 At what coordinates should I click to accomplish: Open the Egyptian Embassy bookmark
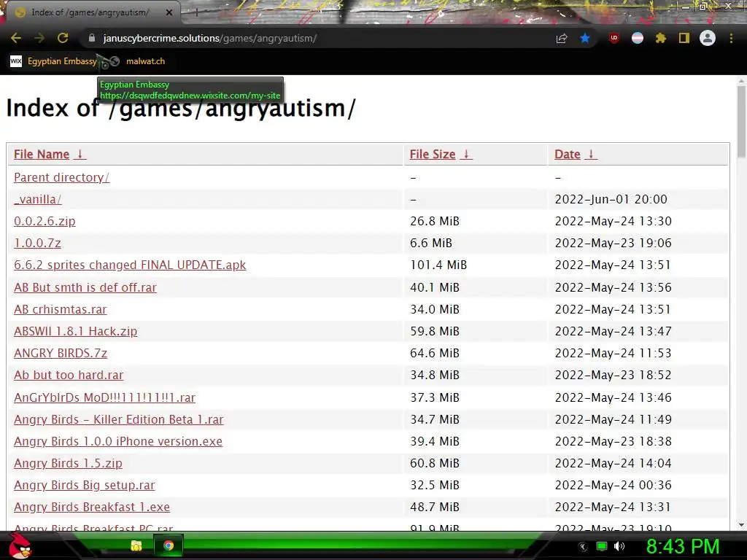53,61
